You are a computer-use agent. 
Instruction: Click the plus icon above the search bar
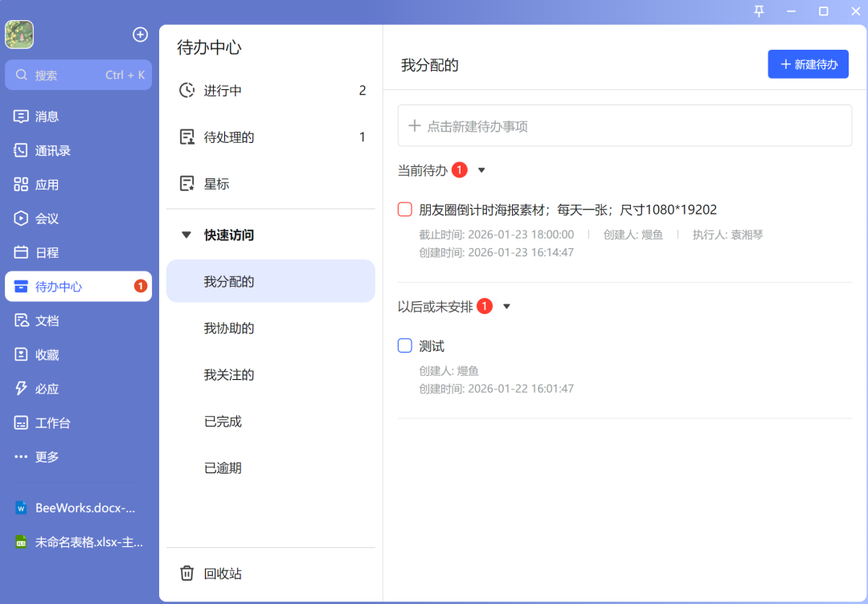140,35
